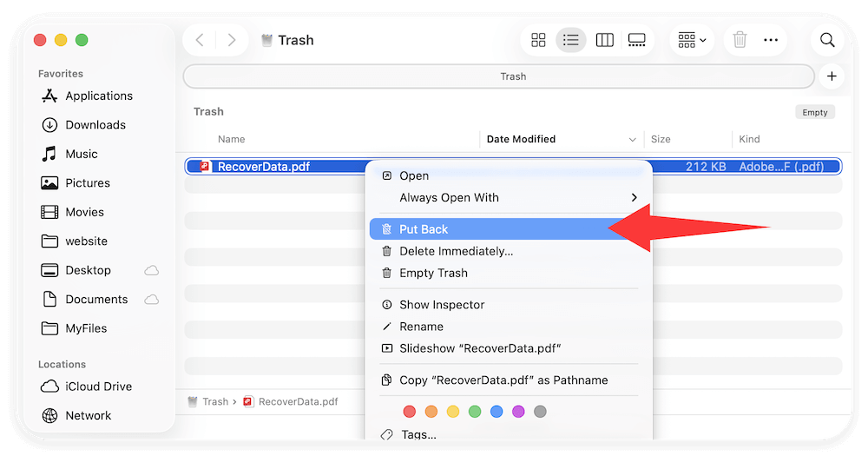Choose Show Inspector from context menu
868x456 pixels.
[x=510, y=305]
